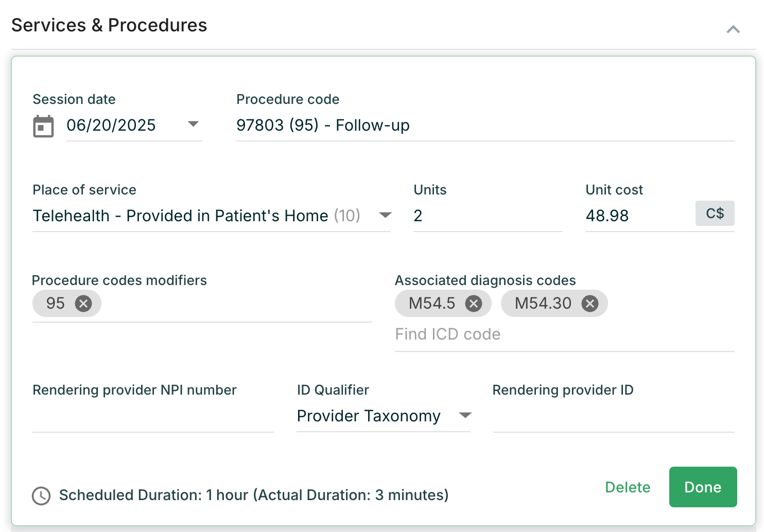
Task: Edit the Unit cost field
Action: tap(638, 216)
